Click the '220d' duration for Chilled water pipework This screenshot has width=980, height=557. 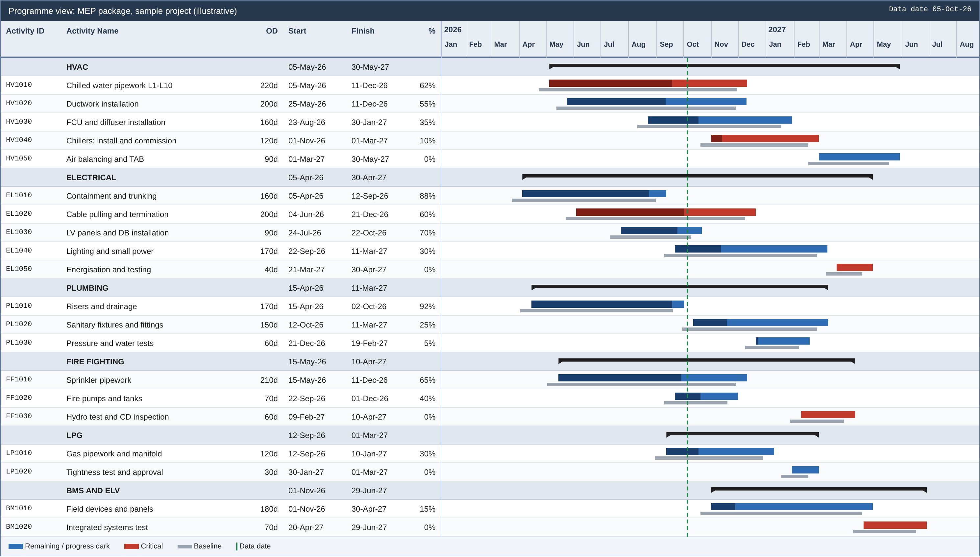click(x=269, y=85)
